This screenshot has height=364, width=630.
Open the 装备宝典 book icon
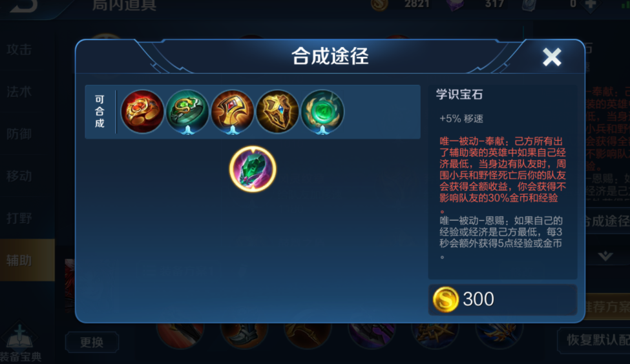pyautogui.click(x=19, y=340)
